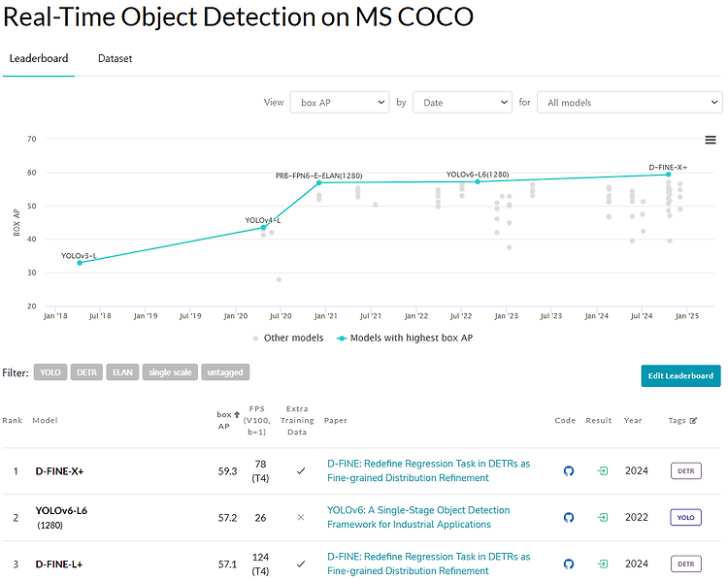This screenshot has width=728, height=580.
Task: Click the Year column header
Action: point(632,420)
